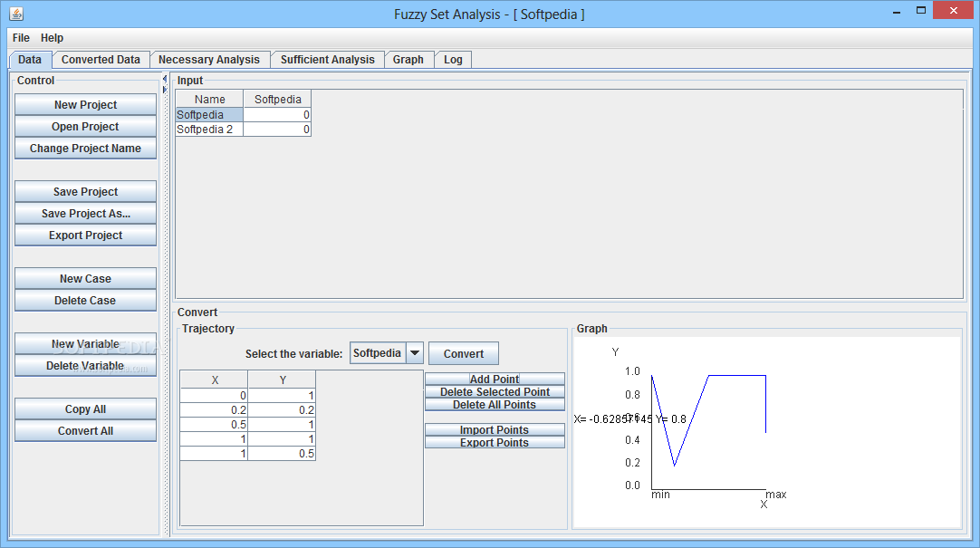Switch to the Converted Data tab
Screen dimensions: 980x548
point(101,60)
